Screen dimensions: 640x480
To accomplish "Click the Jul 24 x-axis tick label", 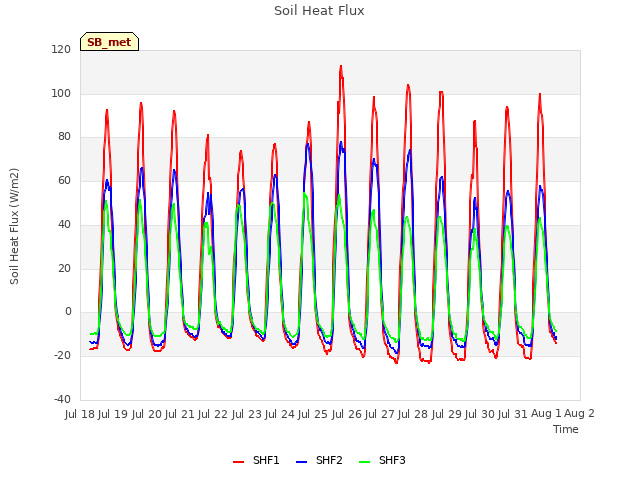I will pos(280,414).
